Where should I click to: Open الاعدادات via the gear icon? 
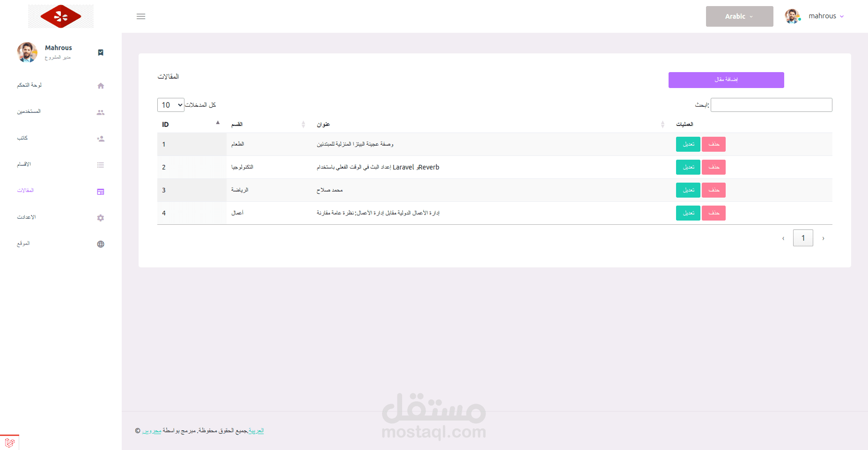pyautogui.click(x=101, y=218)
